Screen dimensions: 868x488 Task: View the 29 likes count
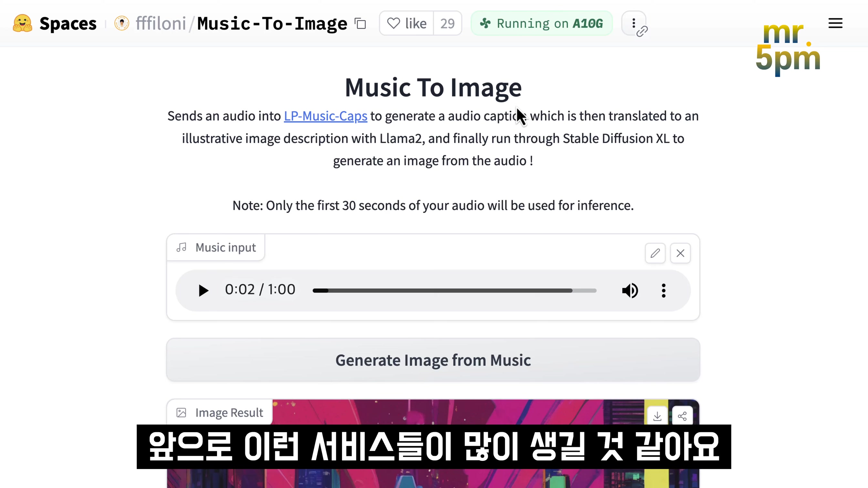pos(448,23)
